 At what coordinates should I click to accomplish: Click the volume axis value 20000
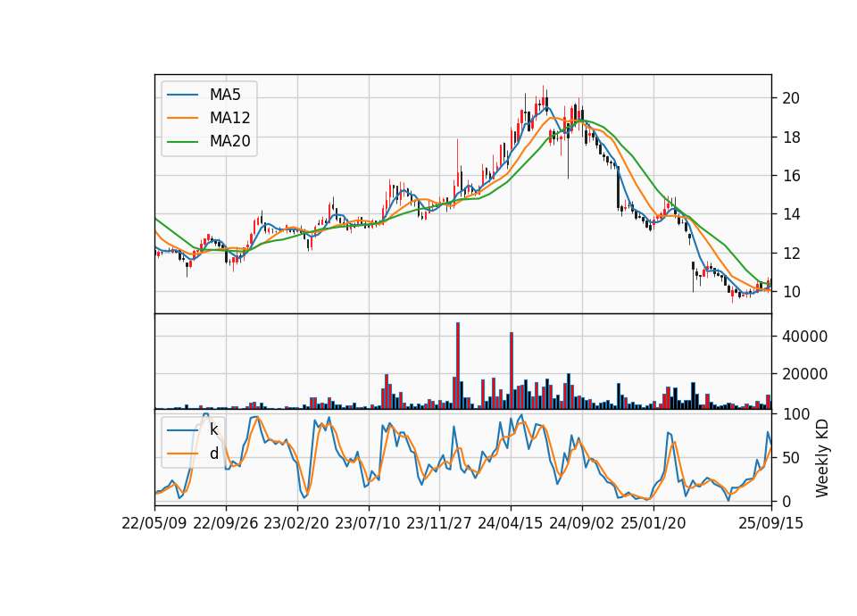click(x=804, y=374)
